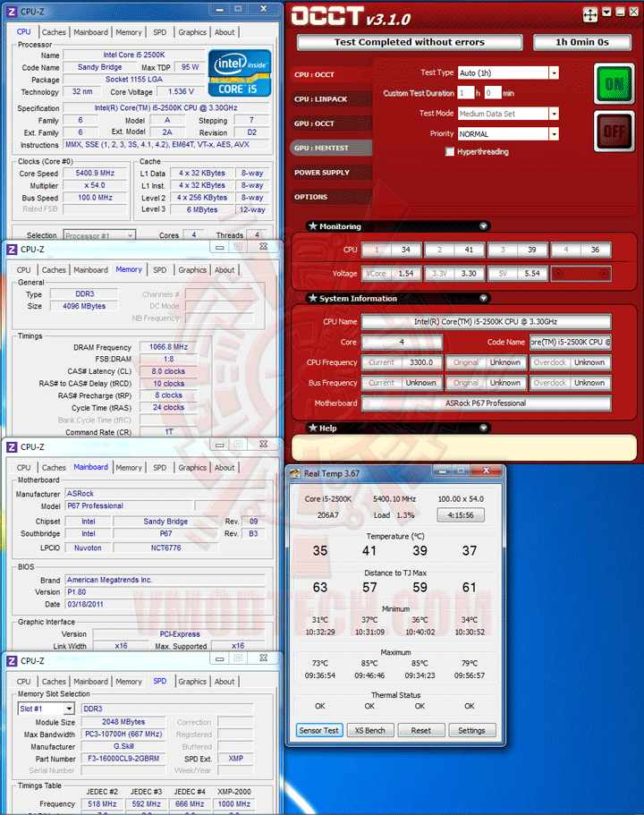
Task: Click the Intel Core i5 logo in CPU-Z
Action: 240,72
